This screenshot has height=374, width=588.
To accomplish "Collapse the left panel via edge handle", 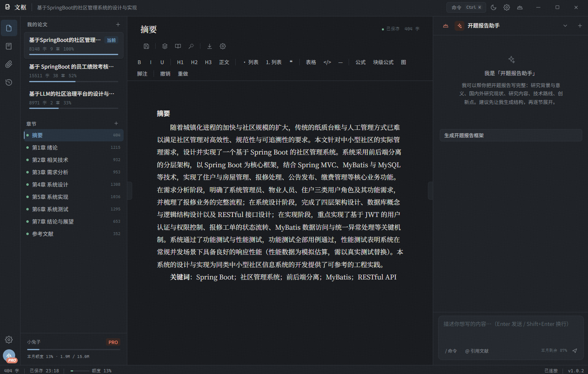I will coord(130,190).
